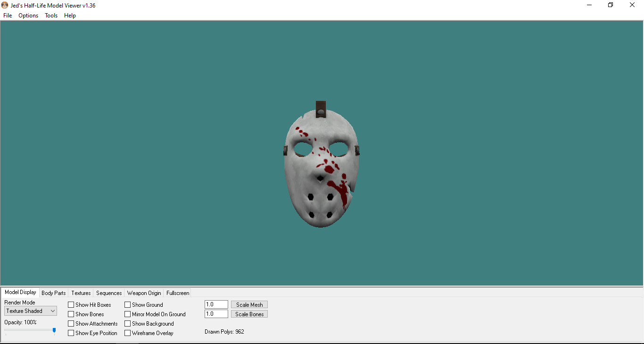Enable Wireframe Overlay checkbox

coord(128,333)
